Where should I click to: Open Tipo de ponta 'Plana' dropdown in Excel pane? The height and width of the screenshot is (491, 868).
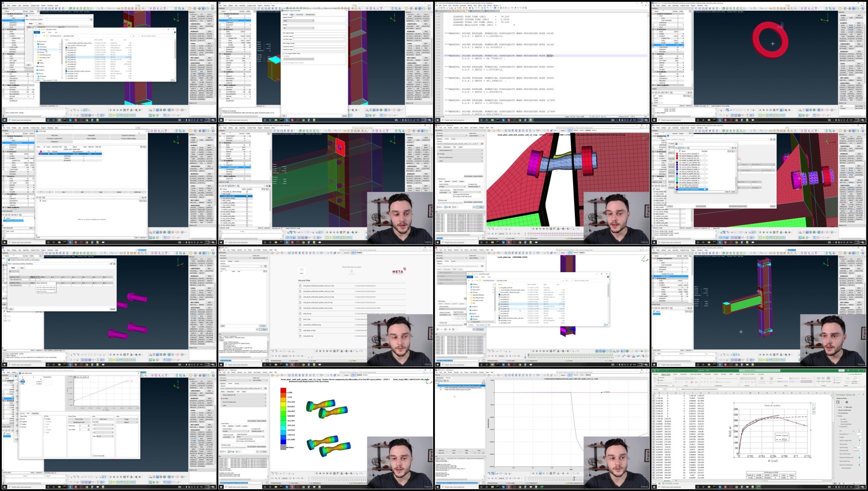858,447
